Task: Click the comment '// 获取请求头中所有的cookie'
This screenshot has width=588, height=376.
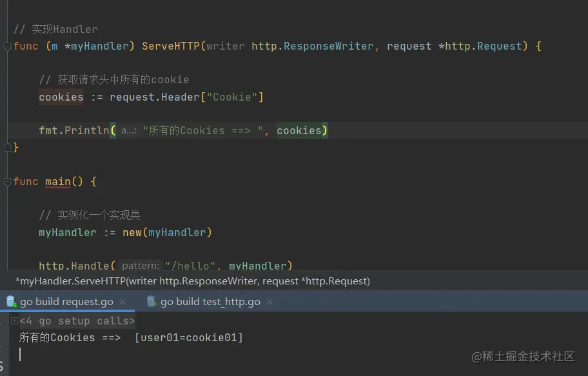Action: click(x=114, y=79)
